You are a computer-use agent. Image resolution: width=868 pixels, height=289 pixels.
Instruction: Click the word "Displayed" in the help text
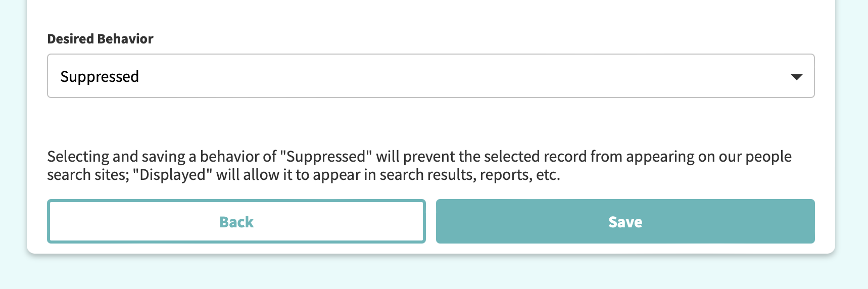(x=172, y=175)
